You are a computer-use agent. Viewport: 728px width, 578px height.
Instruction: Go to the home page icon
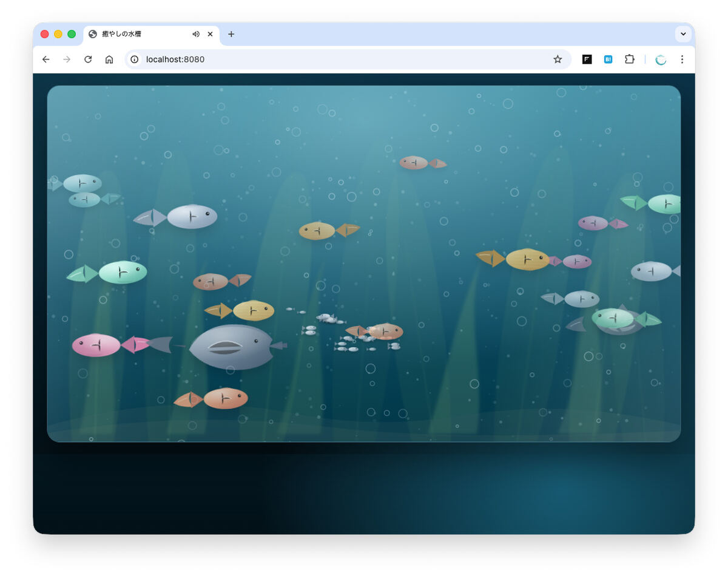tap(109, 59)
